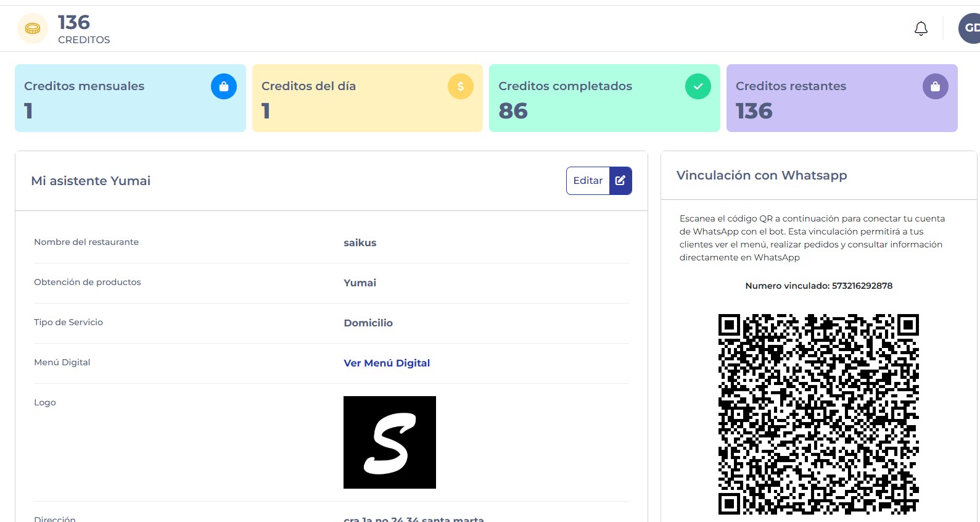
Task: Click the "86" completed credits value
Action: (513, 111)
